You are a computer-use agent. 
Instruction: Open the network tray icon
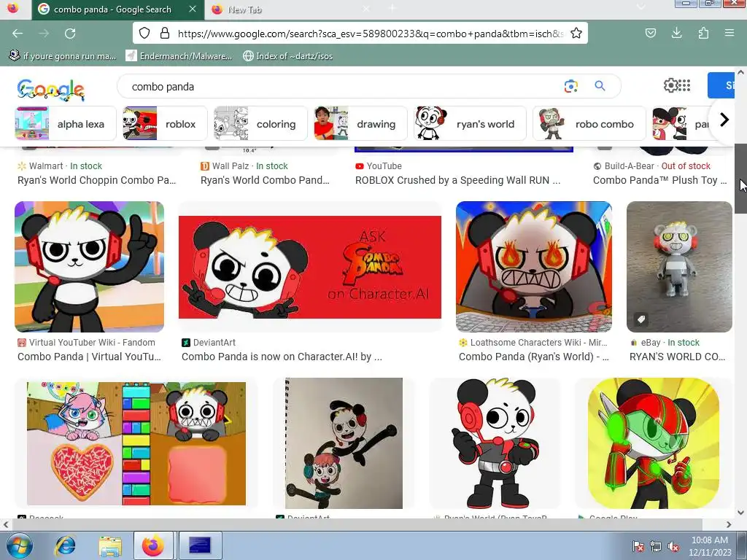tap(656, 547)
